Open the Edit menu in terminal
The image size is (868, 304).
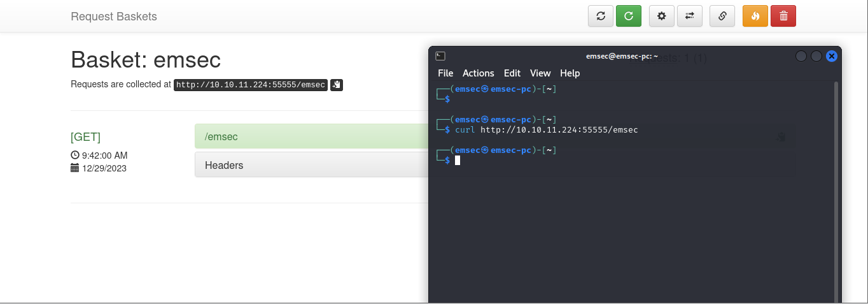tap(512, 73)
